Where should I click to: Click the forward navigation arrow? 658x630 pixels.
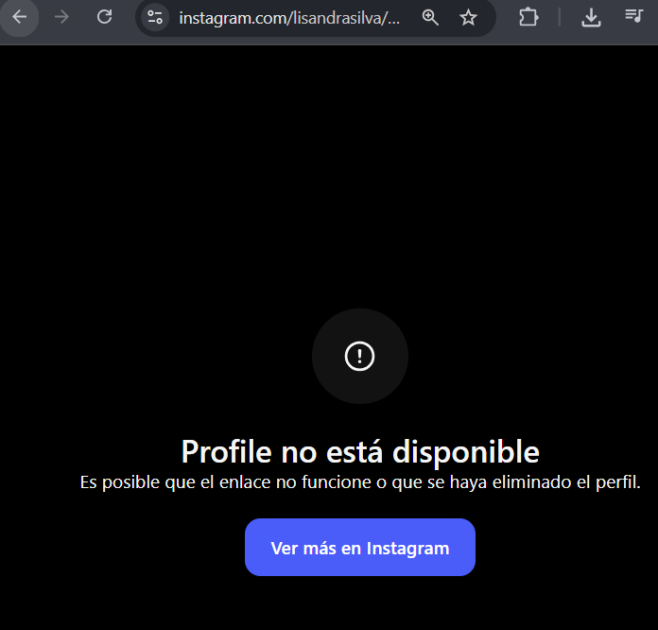point(62,17)
